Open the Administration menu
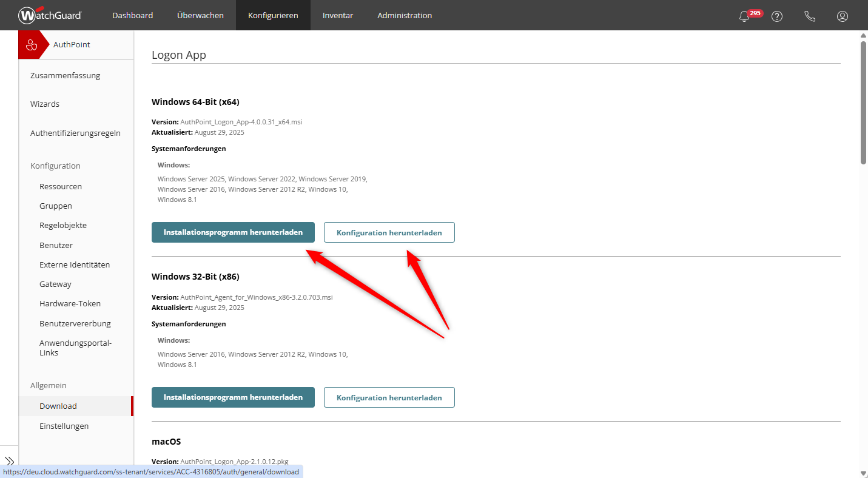 (405, 15)
